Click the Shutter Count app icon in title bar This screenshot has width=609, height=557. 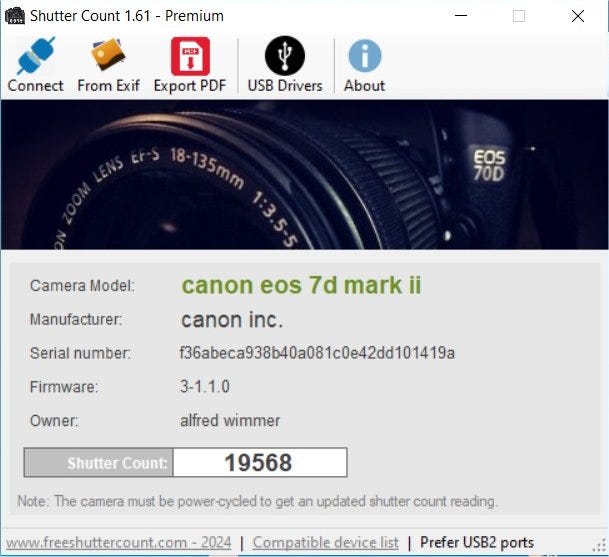tap(15, 16)
